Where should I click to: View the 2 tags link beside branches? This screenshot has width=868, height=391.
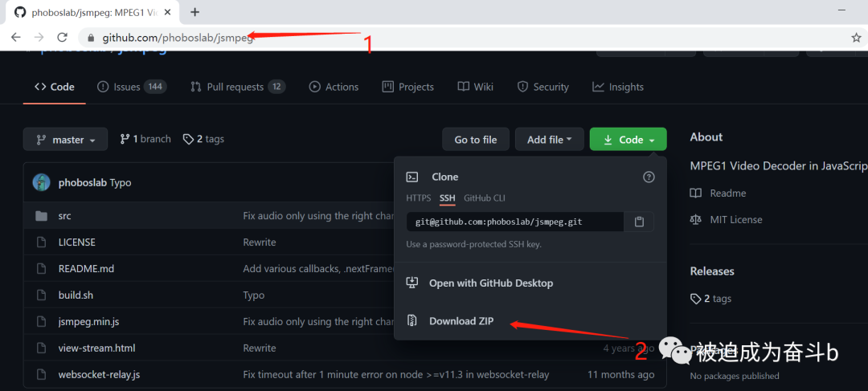tap(203, 140)
